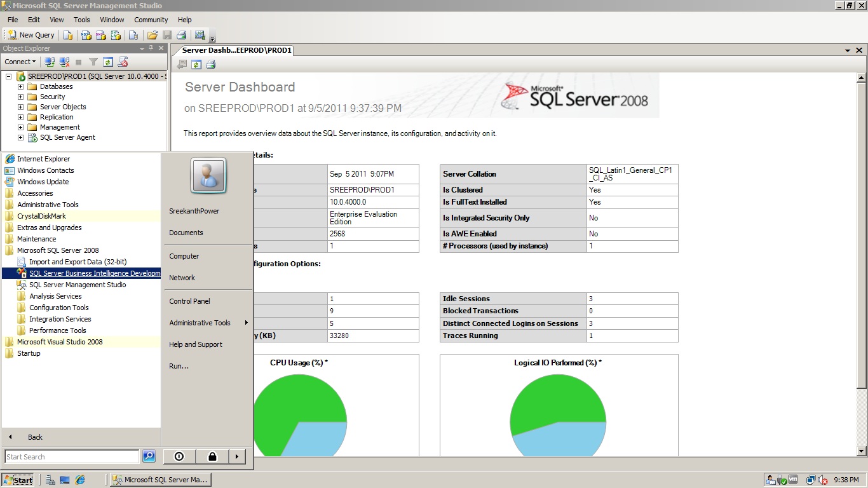Select the Server Dashboard tab
The height and width of the screenshot is (488, 868).
click(x=236, y=50)
